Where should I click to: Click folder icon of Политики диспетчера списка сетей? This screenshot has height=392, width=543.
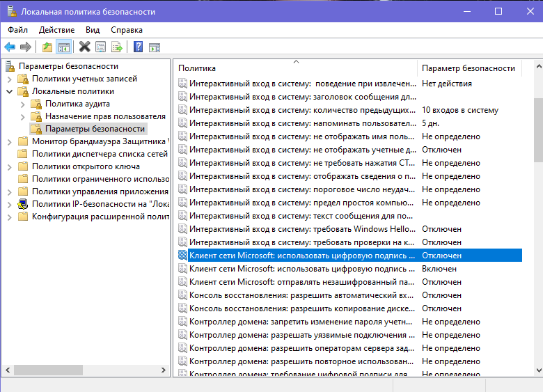(x=23, y=154)
